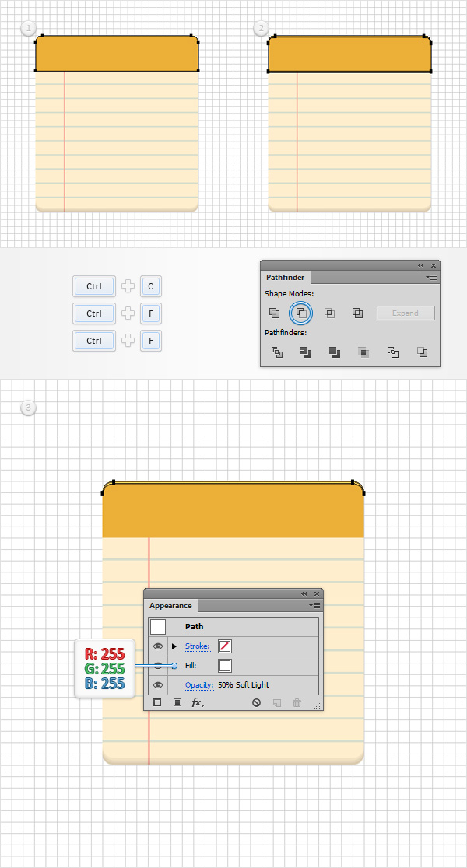Select the Fill row label
The image size is (467, 868).
coord(191,666)
